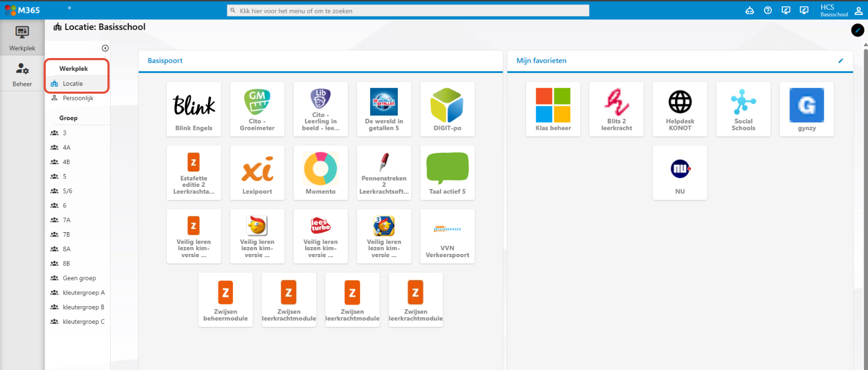The image size is (868, 370).
Task: Select Werkplek icon in left sidebar
Action: [22, 38]
